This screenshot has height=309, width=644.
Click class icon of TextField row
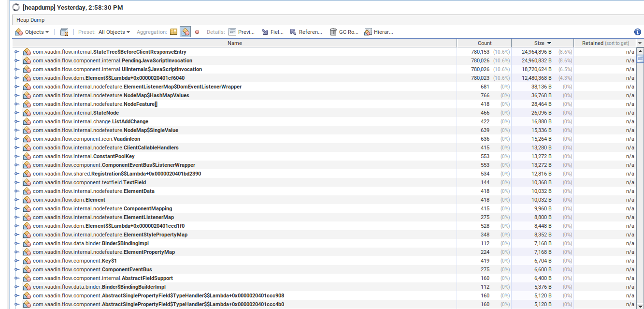pyautogui.click(x=27, y=182)
